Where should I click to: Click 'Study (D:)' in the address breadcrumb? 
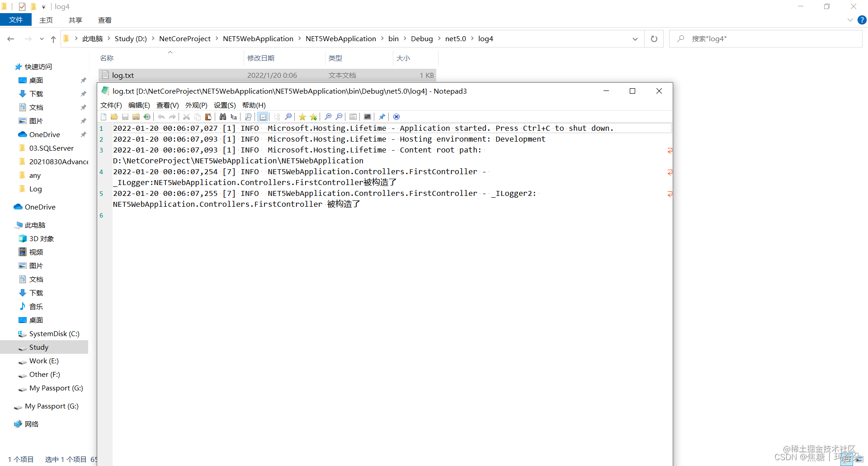[131, 38]
